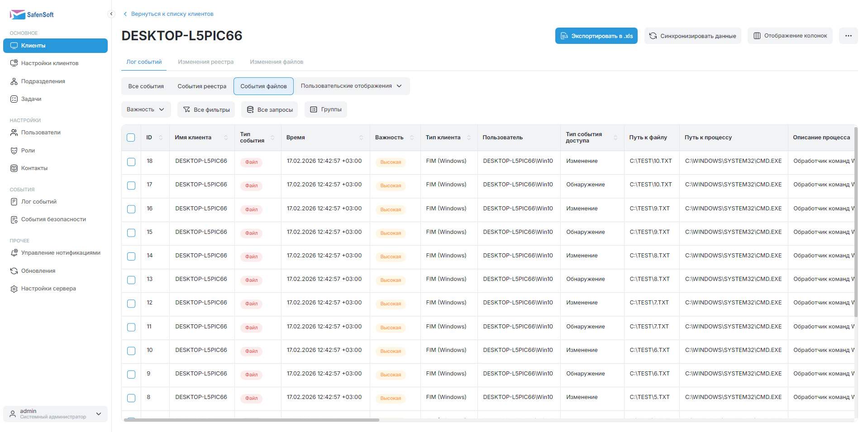
Task: Check the checkbox for event ID 18
Action: [x=131, y=162]
